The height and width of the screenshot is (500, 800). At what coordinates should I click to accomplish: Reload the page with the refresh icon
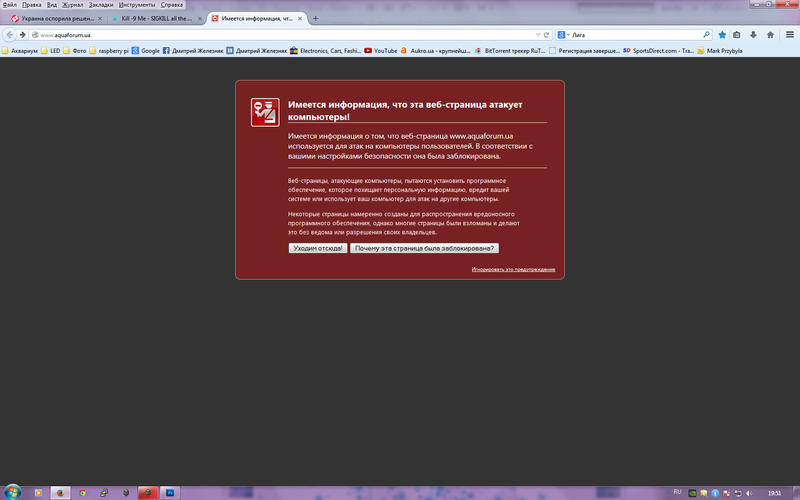546,34
